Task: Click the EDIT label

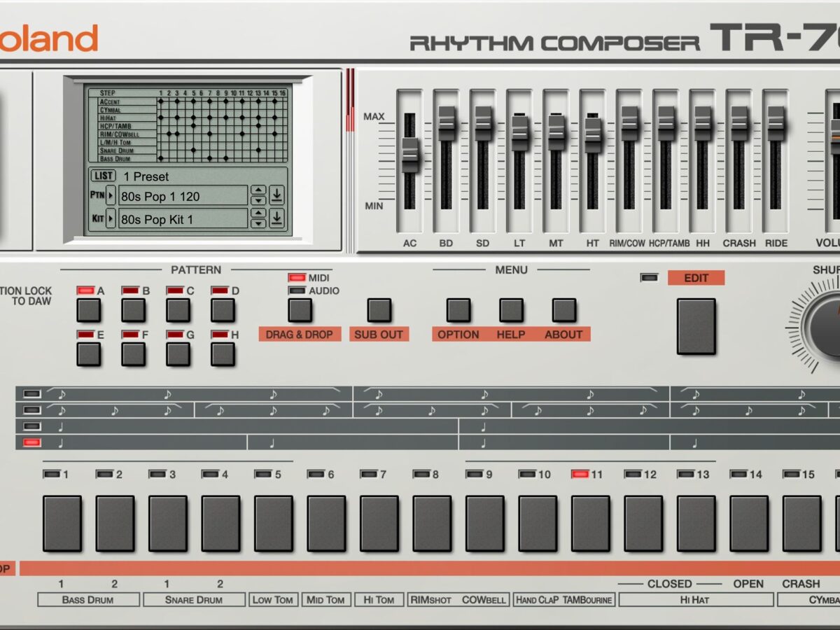Action: click(696, 278)
